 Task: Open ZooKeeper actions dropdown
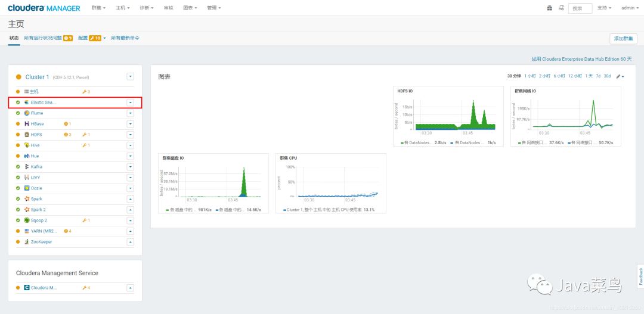(x=131, y=242)
